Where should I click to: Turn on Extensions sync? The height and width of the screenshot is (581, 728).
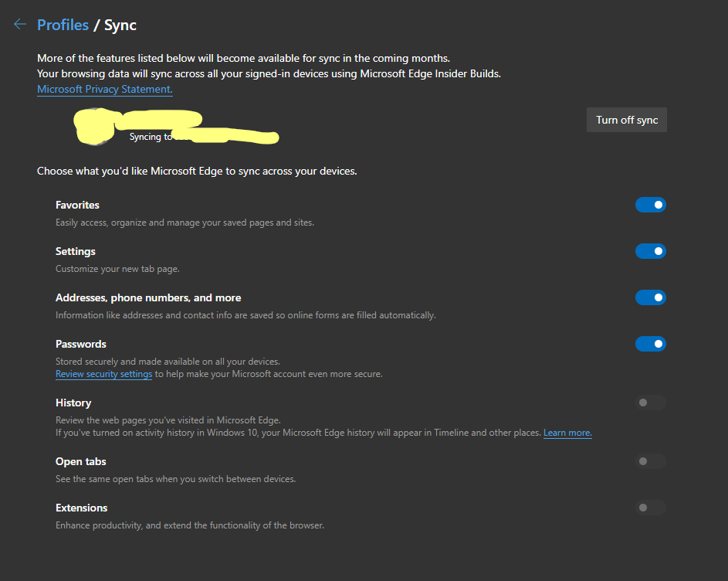point(650,507)
